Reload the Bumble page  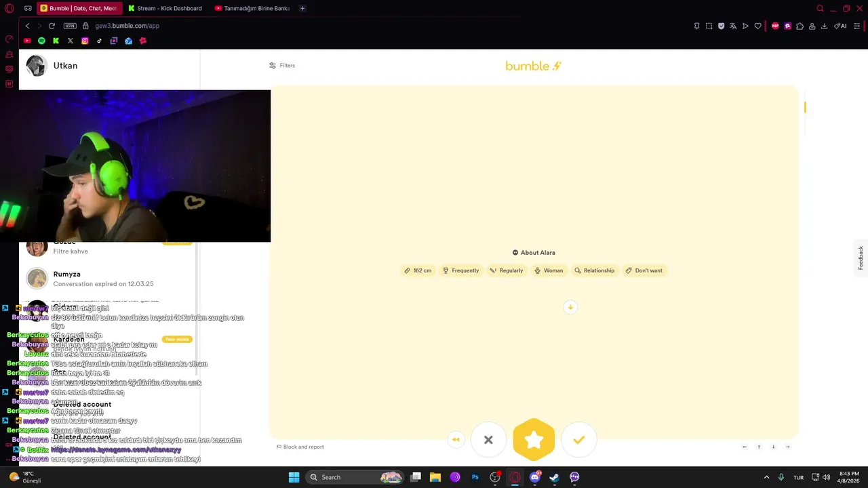[x=52, y=26]
